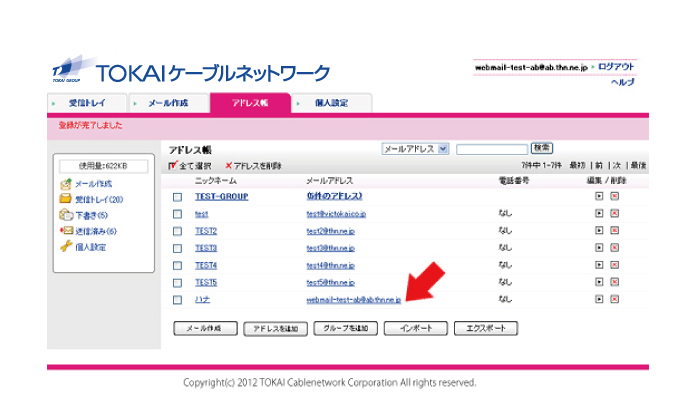The height and width of the screenshot is (403, 700).
Task: Open edit icon in TEST4 row
Action: pyautogui.click(x=599, y=265)
